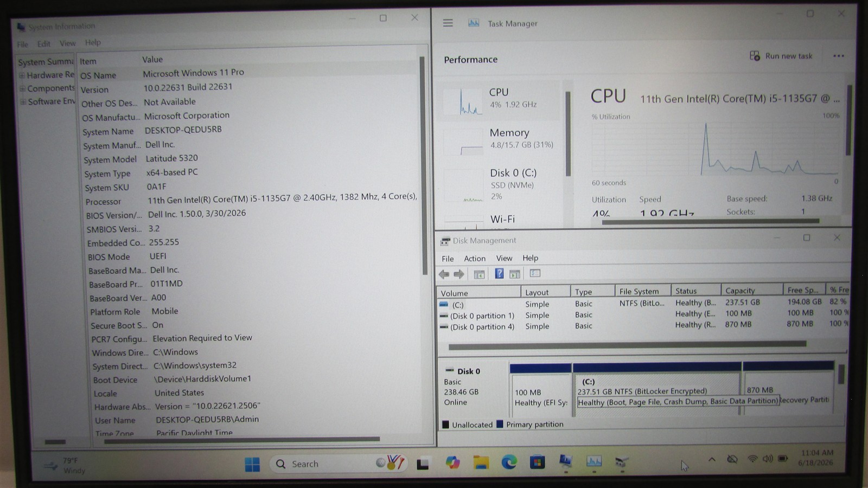868x488 pixels.
Task: Click System Information taskbar icon
Action: pos(565,461)
